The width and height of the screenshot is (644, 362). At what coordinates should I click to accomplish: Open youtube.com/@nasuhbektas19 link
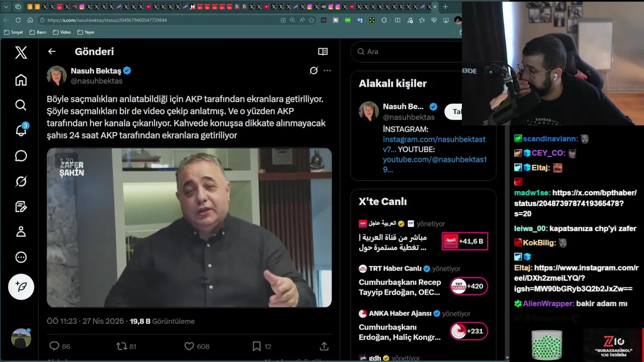tap(435, 164)
